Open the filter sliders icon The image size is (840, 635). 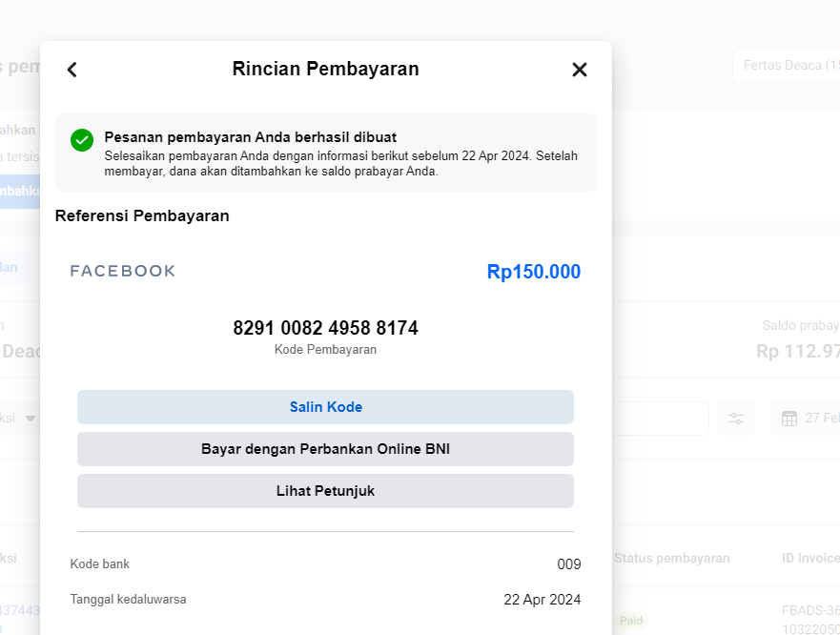736,419
